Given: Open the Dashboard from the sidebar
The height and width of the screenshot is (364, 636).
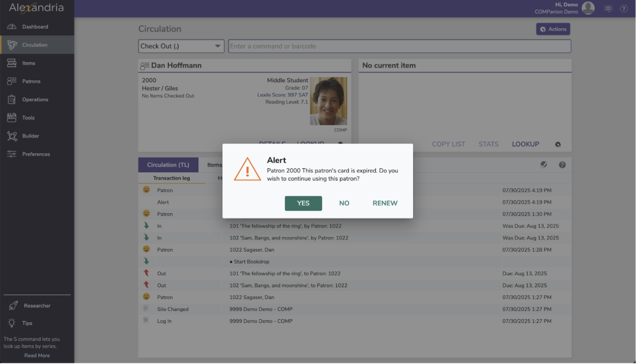Looking at the screenshot, I should 35,27.
